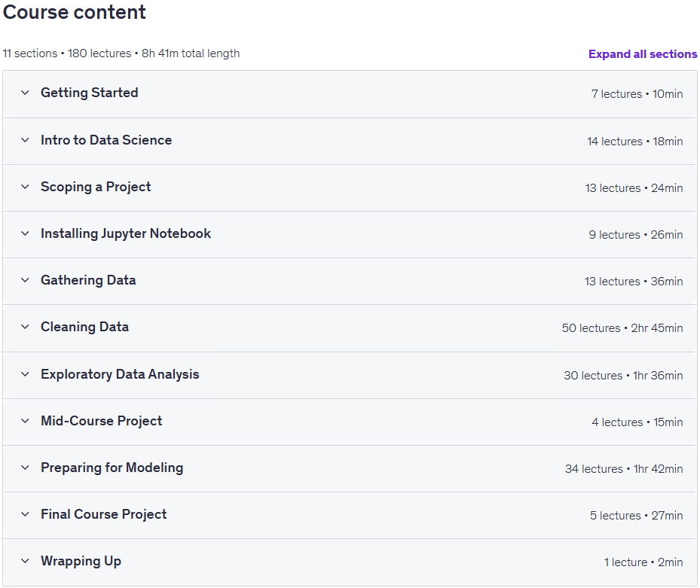700x588 pixels.
Task: Click the '30 lectures • 1hr 36min' text
Action: point(623,376)
